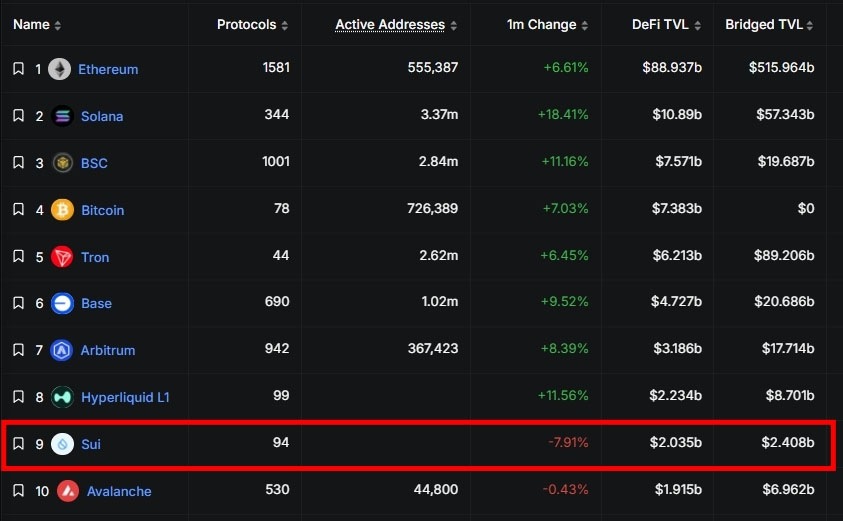Select Avalanche's 44,800 active addresses
This screenshot has width=843, height=521.
click(436, 489)
